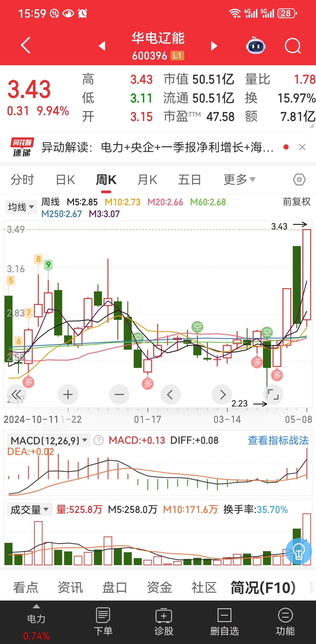Expand chart to fullscreen
The image size is (316, 644).
coord(273,394)
